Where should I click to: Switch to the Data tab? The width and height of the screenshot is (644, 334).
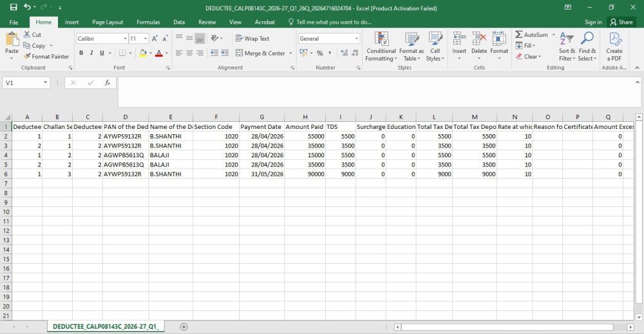tap(178, 22)
